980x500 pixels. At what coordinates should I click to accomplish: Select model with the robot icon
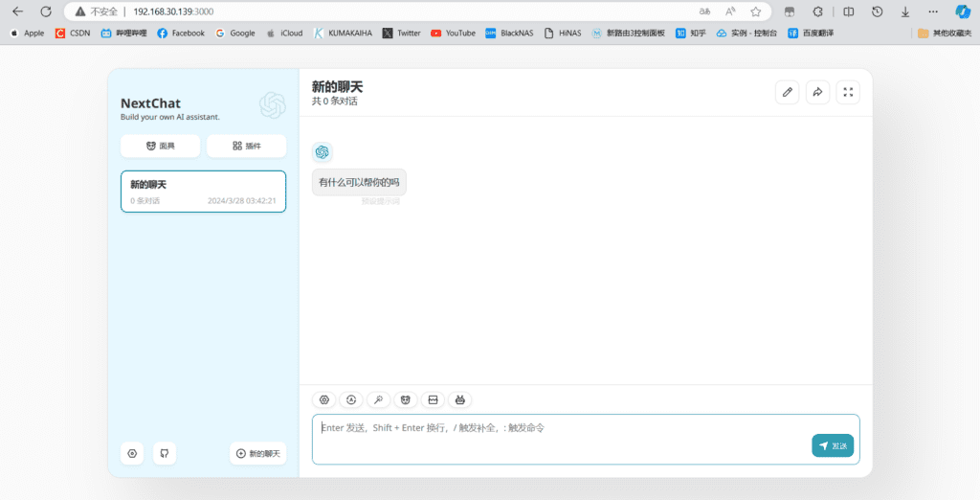[x=460, y=399]
